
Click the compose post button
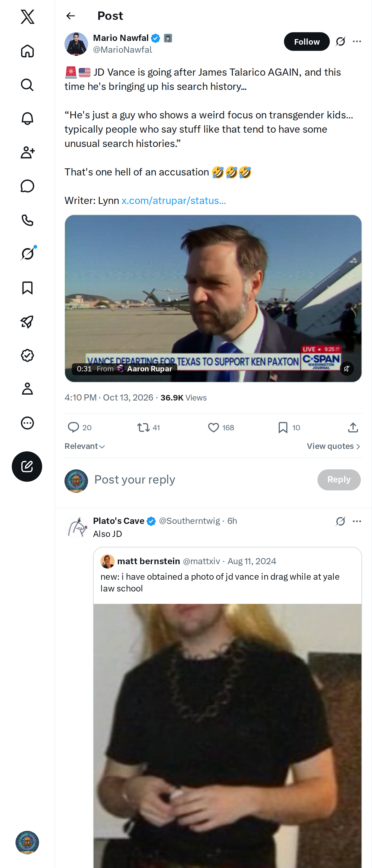(x=27, y=466)
